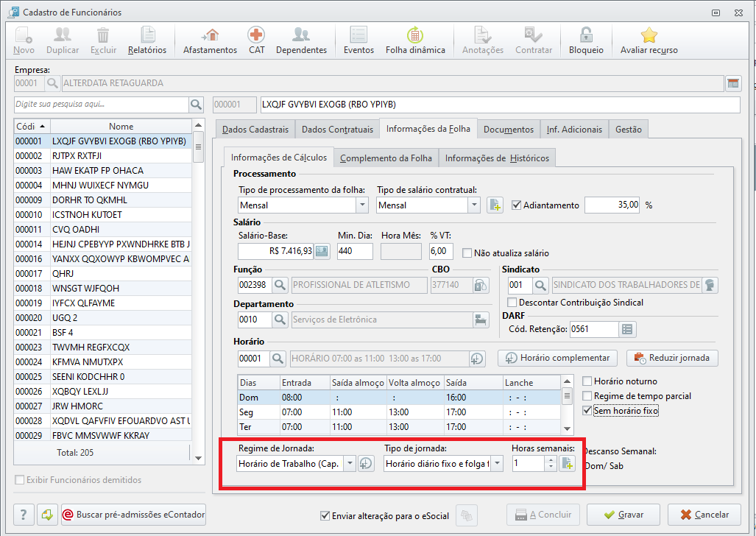This screenshot has width=756, height=536.
Task: Open Tipo de salário contratual dropdown
Action: click(x=474, y=205)
